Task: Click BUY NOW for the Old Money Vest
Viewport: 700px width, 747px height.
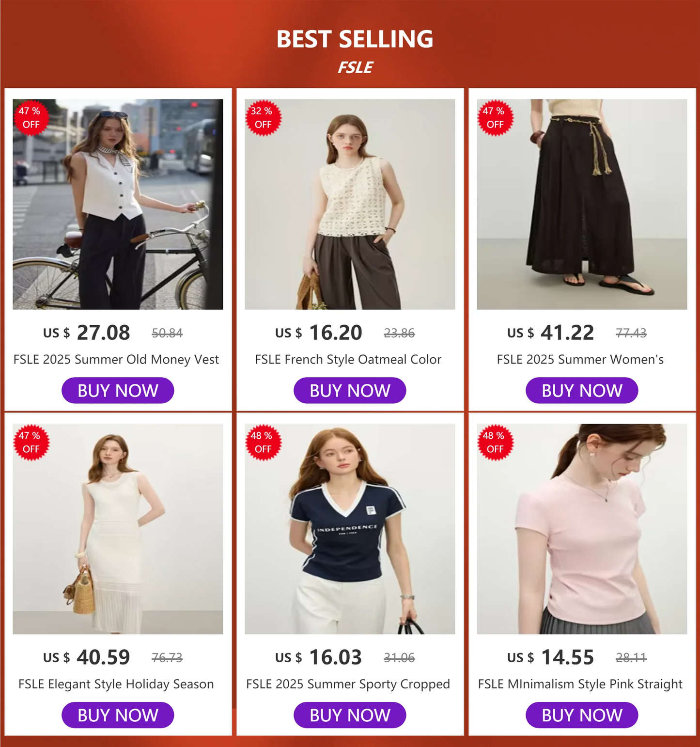Action: [x=117, y=390]
